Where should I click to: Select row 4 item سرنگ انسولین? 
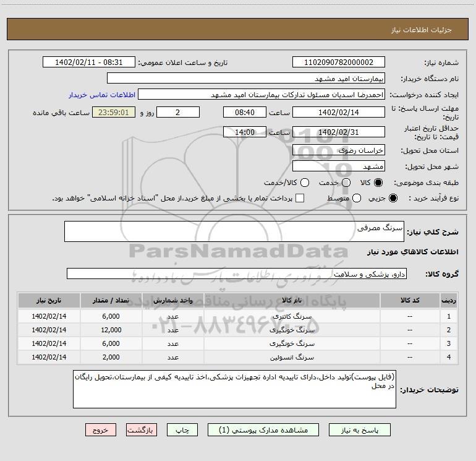(x=292, y=358)
